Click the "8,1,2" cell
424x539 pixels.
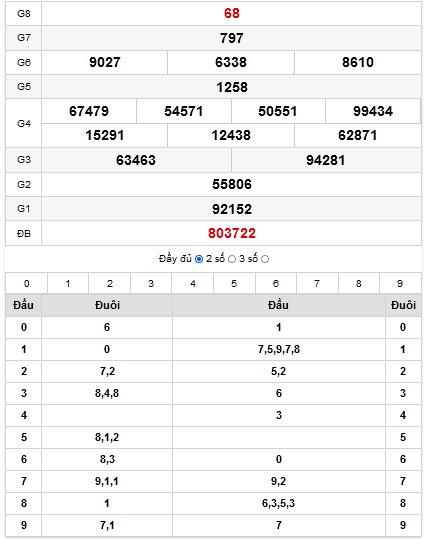click(107, 437)
